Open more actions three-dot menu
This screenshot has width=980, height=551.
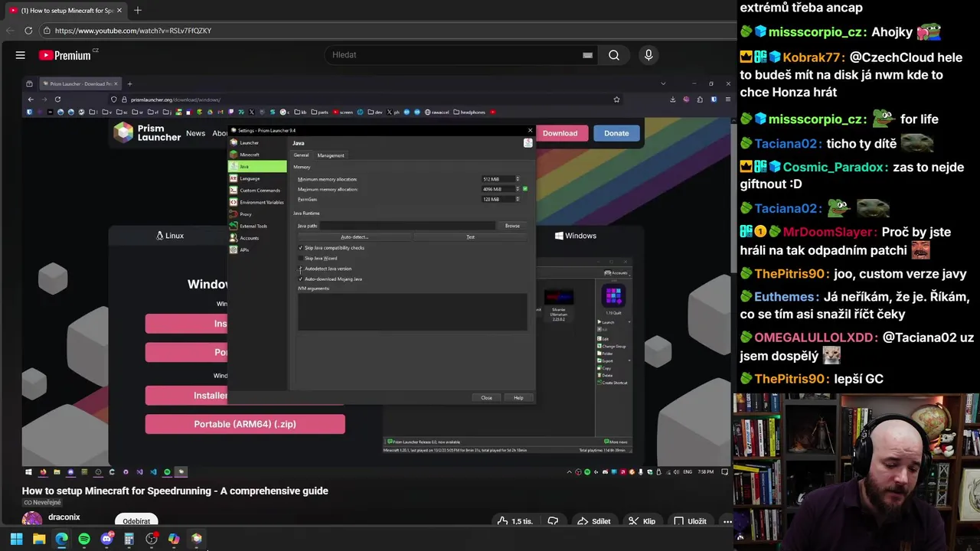(727, 521)
